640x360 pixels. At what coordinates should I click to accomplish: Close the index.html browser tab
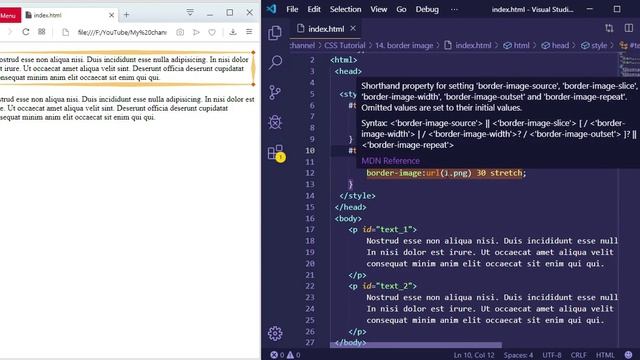tap(111, 15)
